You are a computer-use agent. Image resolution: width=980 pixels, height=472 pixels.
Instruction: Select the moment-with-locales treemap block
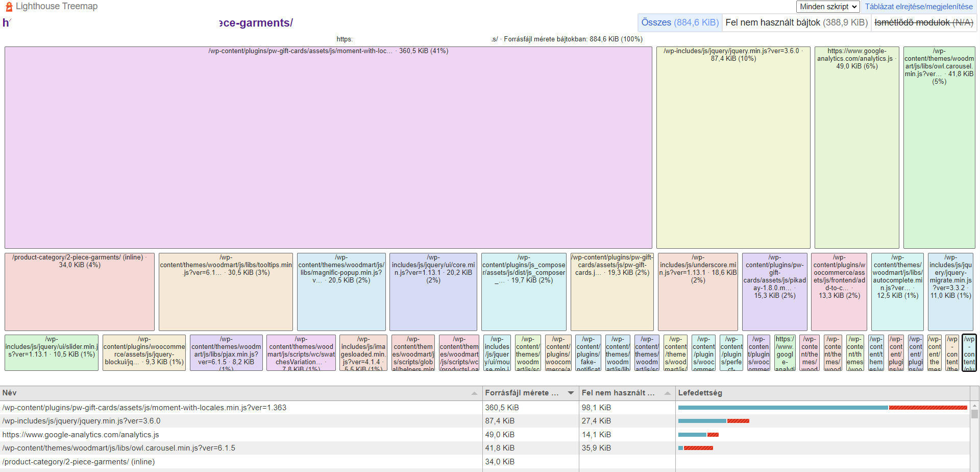pos(328,148)
